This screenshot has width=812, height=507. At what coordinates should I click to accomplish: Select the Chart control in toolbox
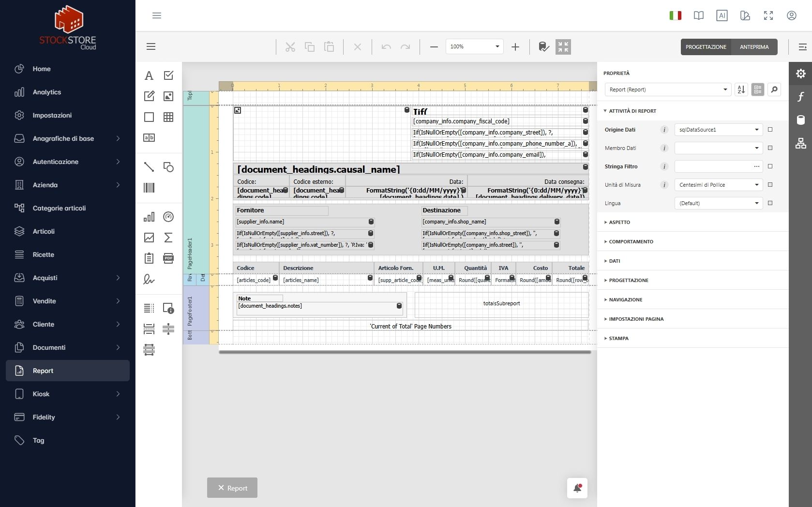149,217
